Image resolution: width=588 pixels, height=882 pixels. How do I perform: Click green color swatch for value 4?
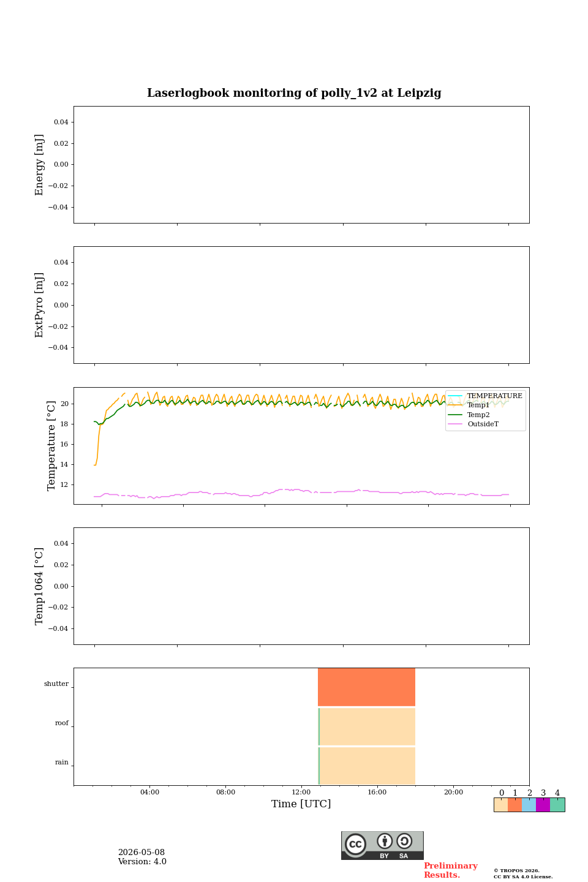tap(557, 805)
